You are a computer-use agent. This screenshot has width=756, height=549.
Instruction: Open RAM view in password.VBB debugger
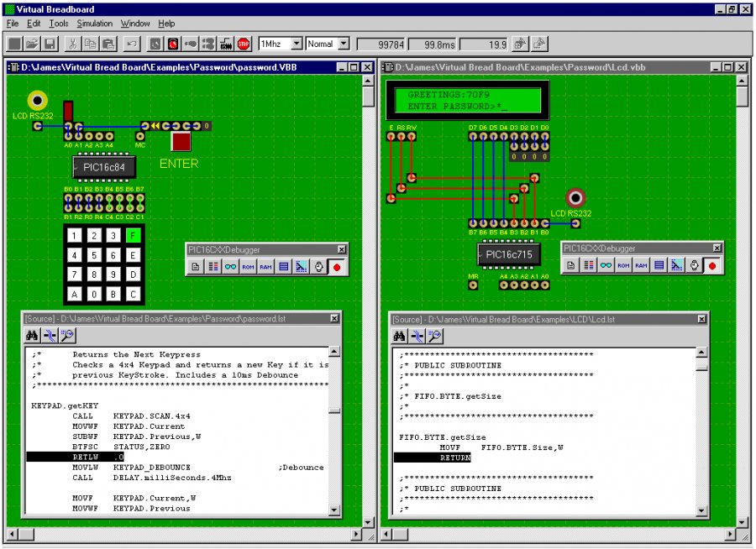tap(265, 267)
